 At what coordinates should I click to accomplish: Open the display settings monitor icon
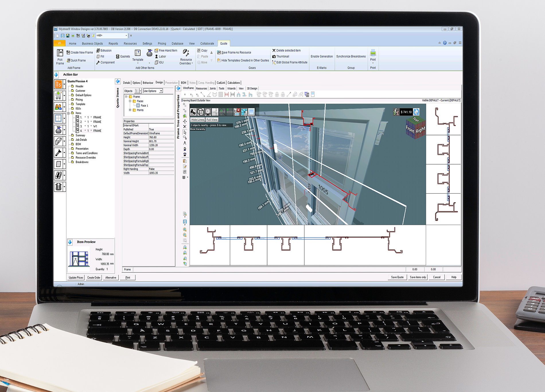click(208, 112)
